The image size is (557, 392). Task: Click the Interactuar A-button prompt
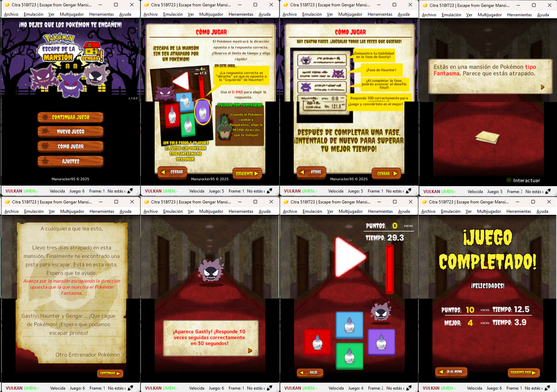pos(523,180)
